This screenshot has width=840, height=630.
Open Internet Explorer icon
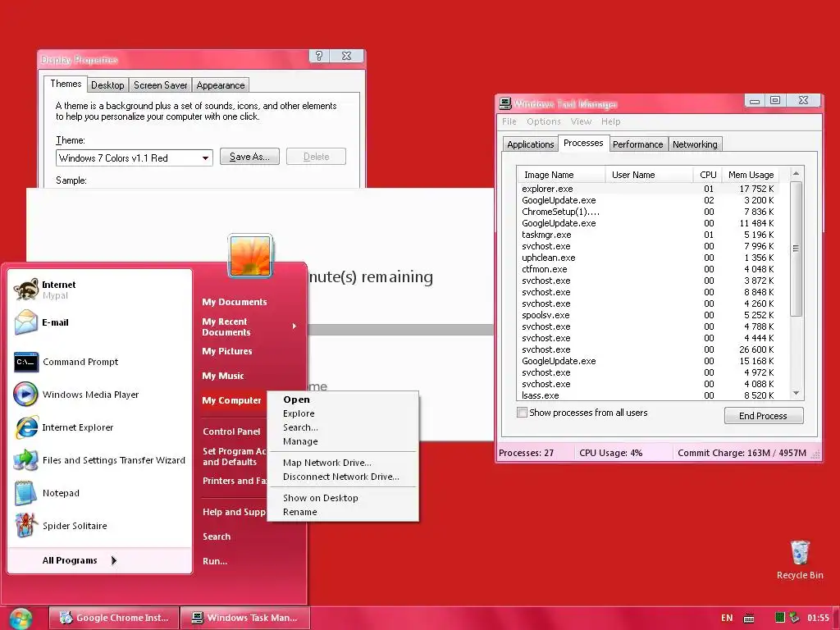click(x=25, y=427)
